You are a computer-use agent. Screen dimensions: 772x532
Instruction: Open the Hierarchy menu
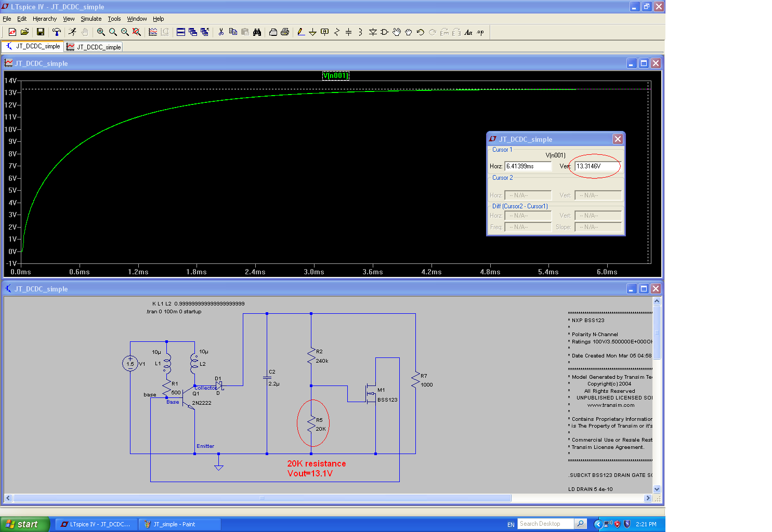click(45, 19)
